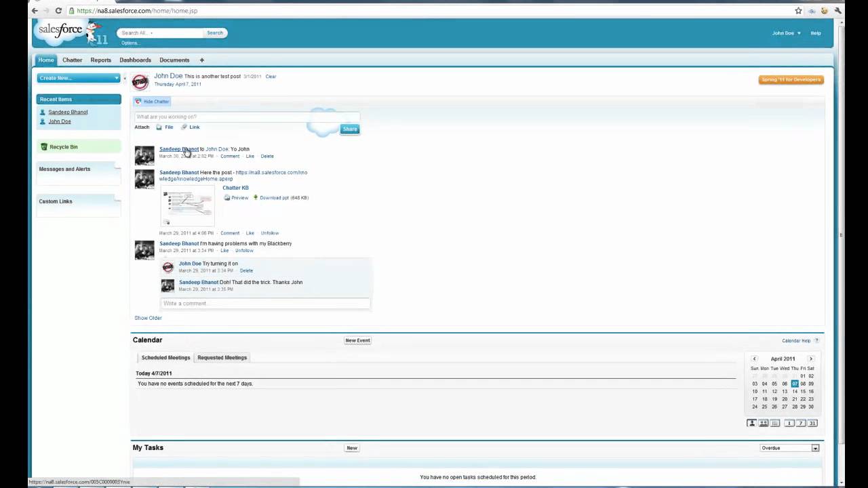
Task: Switch to Requested Meetings tab
Action: tap(222, 358)
